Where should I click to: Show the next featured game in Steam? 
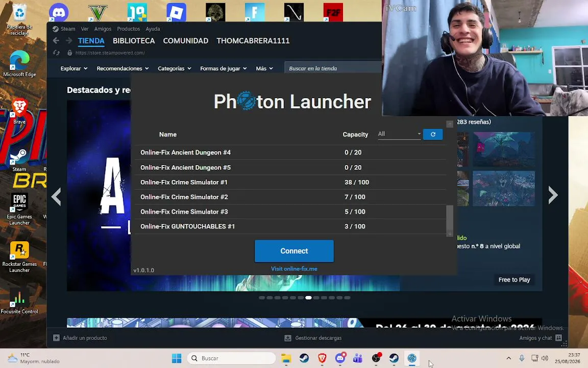coord(553,195)
